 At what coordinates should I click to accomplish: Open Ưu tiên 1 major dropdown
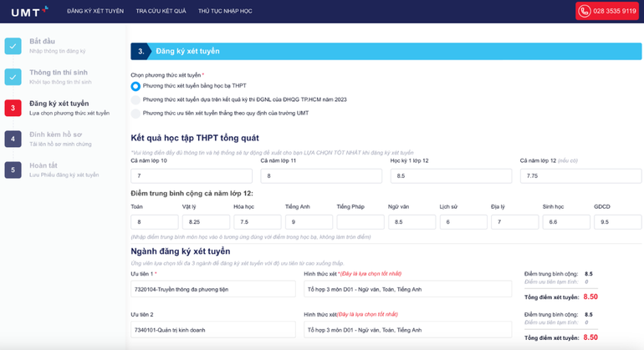[212, 289]
